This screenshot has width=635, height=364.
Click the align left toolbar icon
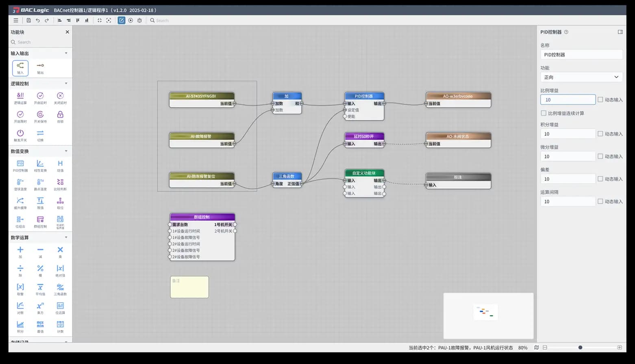point(59,20)
